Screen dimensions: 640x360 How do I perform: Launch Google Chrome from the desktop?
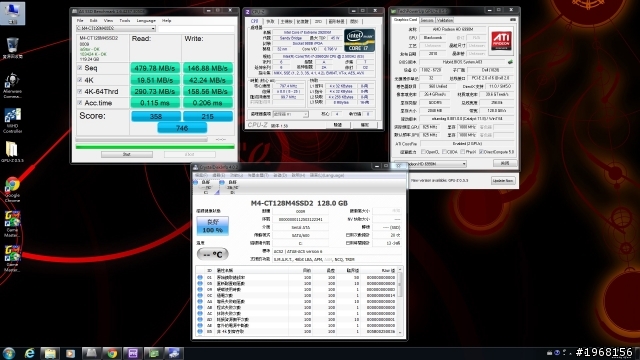click(12, 190)
